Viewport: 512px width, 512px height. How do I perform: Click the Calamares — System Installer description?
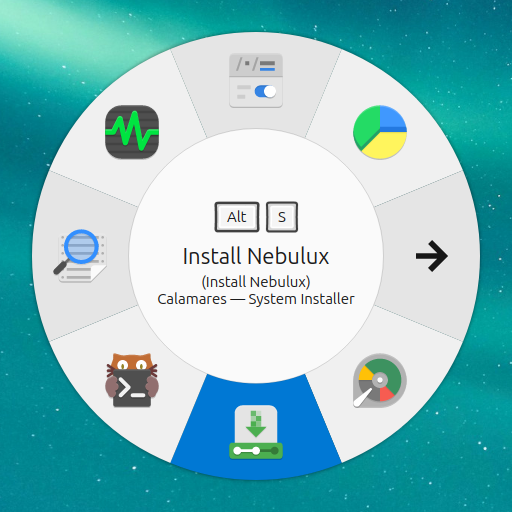(256, 299)
